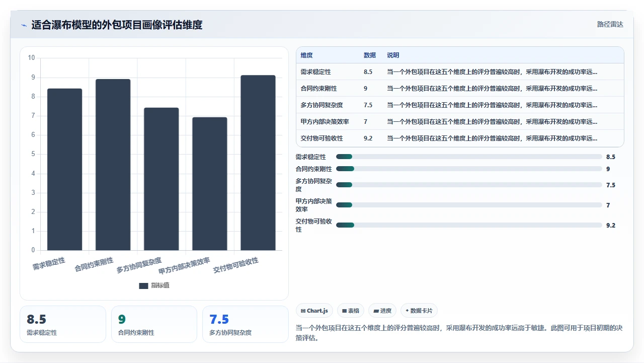The width and height of the screenshot is (644, 363).
Task: Click the 甲方内部决策效率 progress bar
Action: (469, 205)
